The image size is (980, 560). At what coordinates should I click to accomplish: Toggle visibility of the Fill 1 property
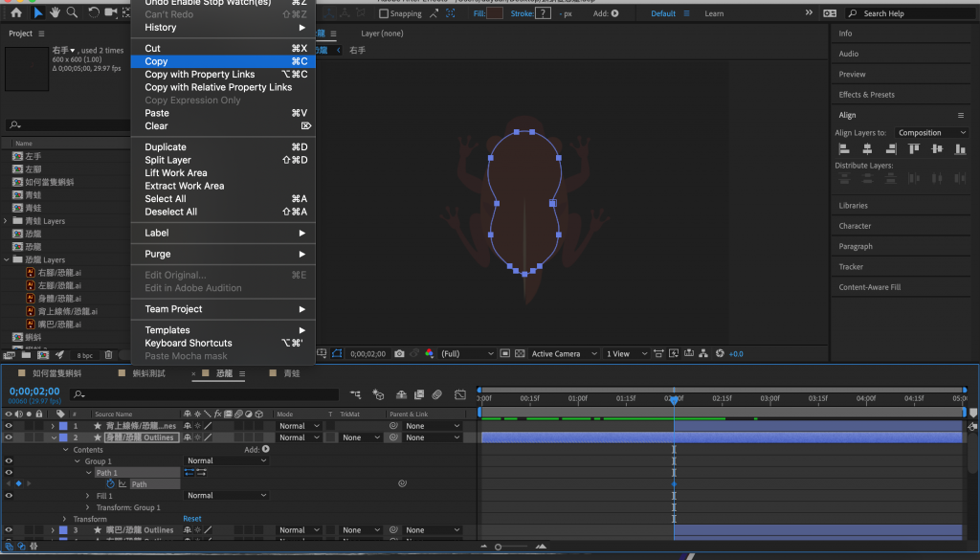pyautogui.click(x=9, y=496)
